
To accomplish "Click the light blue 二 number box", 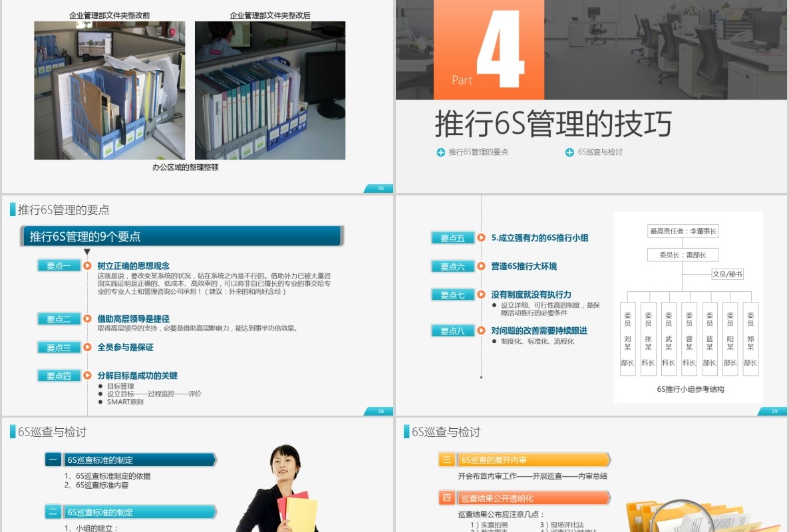I will (53, 511).
